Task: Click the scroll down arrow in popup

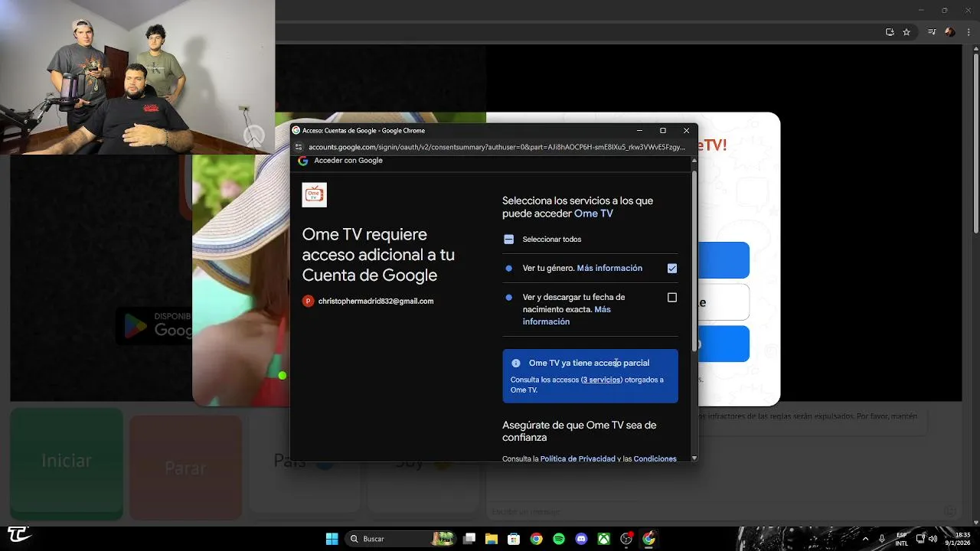Action: point(694,458)
